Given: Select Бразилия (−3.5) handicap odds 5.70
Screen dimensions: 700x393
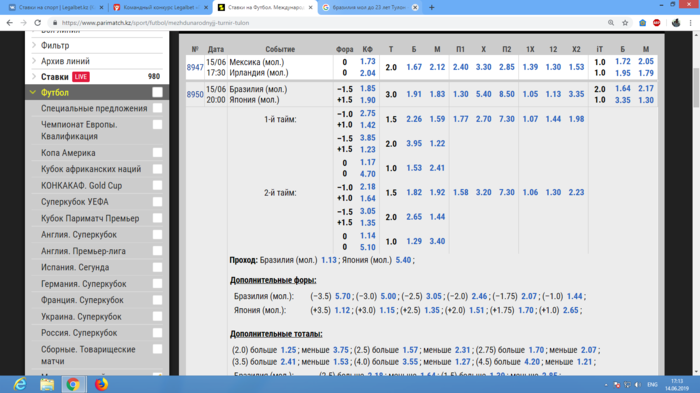Looking at the screenshot, I should tap(343, 296).
